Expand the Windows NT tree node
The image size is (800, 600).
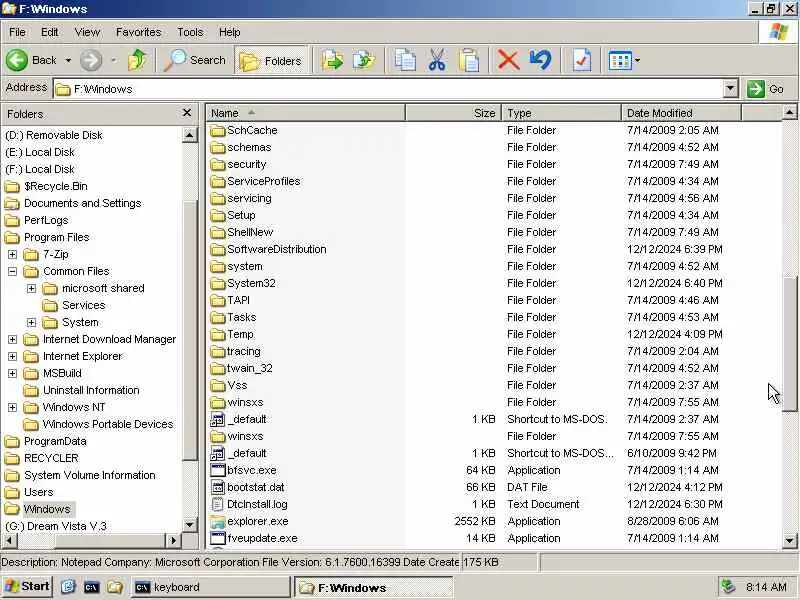point(12,407)
